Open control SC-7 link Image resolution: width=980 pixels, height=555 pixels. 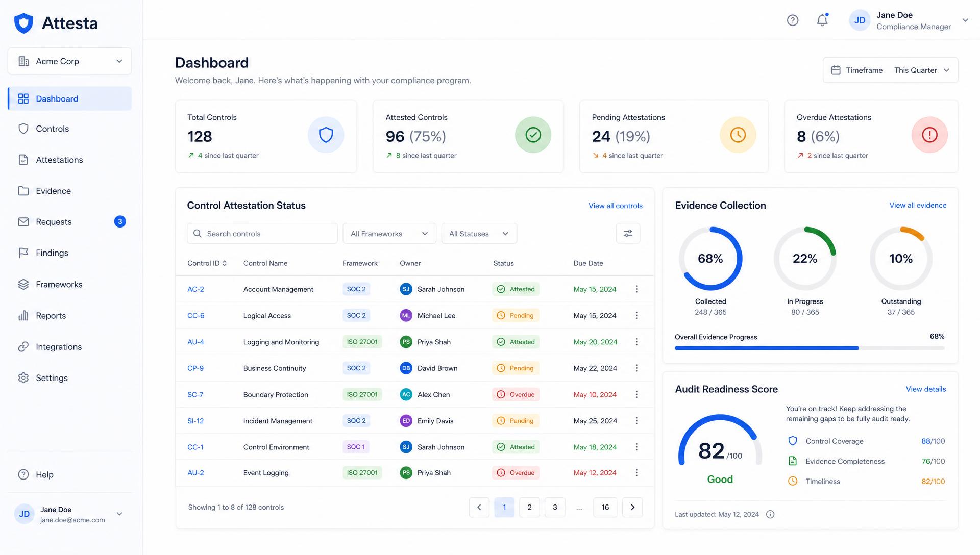(x=195, y=395)
